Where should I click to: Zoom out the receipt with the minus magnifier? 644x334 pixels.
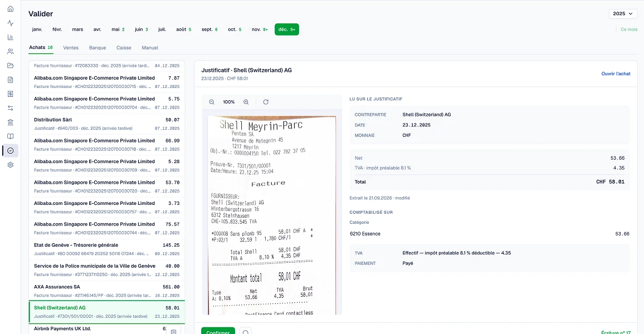pyautogui.click(x=212, y=102)
